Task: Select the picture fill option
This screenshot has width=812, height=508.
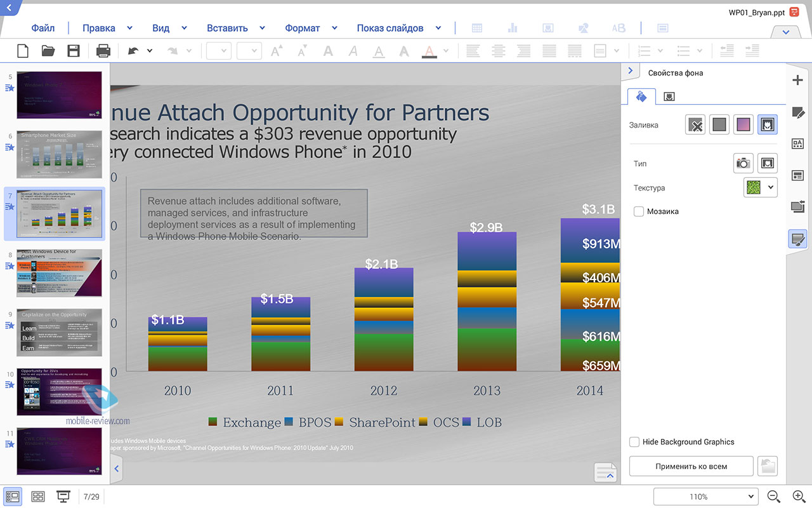Action: (x=768, y=124)
